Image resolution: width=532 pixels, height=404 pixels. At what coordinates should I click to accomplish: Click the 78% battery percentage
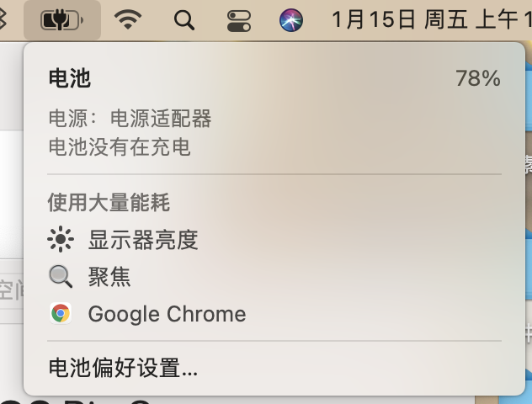[477, 79]
